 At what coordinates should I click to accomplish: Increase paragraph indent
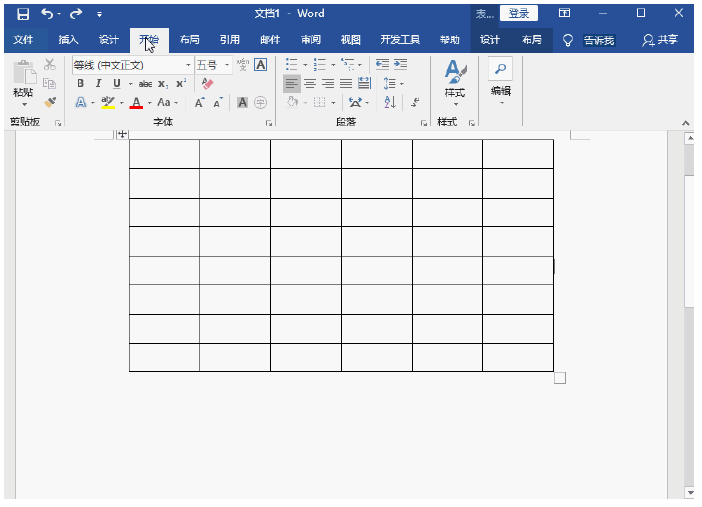tap(401, 64)
